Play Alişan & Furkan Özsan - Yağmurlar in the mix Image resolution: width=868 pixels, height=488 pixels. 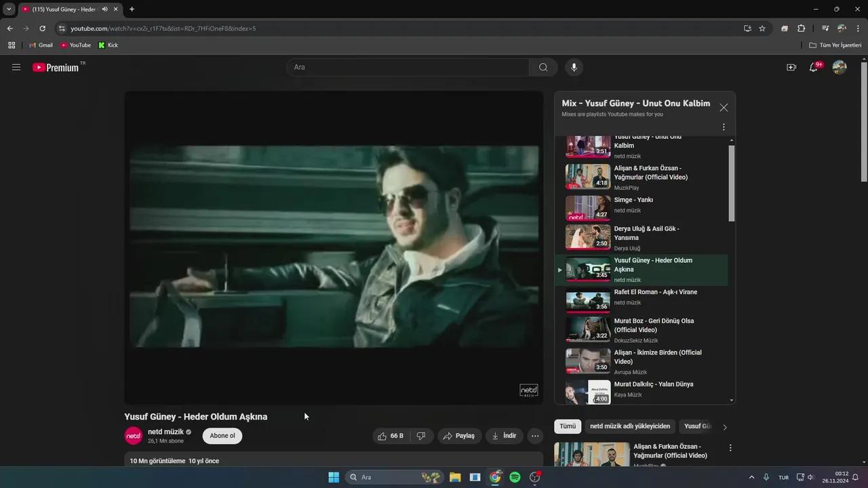click(x=642, y=177)
